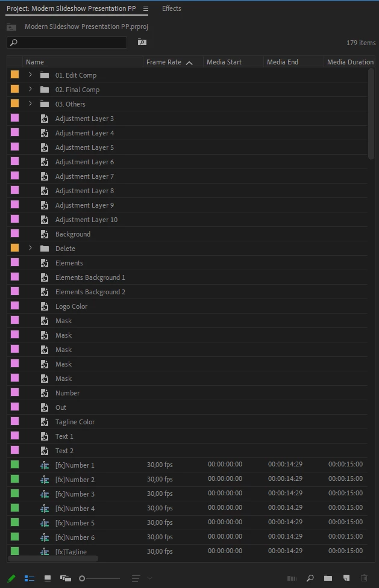Expand the 01. Edit Comp bin
This screenshot has height=588, width=379.
(30, 75)
